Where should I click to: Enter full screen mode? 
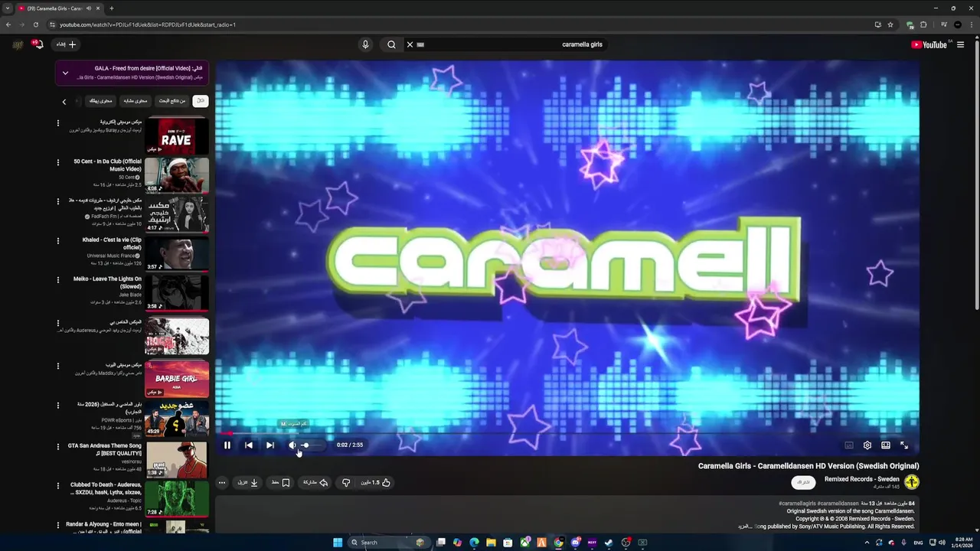[904, 445]
